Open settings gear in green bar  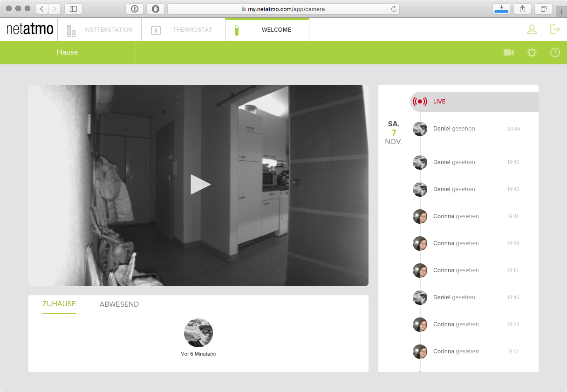click(x=532, y=53)
